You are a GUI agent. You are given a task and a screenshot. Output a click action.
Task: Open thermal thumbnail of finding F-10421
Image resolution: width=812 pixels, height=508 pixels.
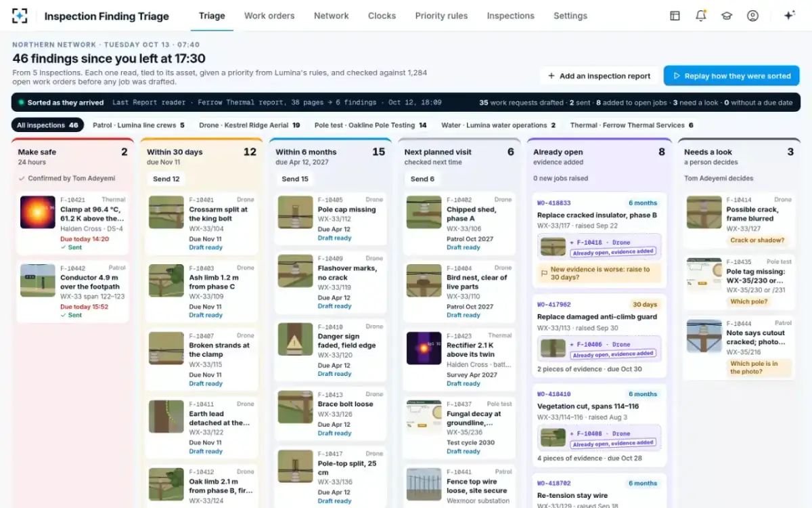[38, 213]
